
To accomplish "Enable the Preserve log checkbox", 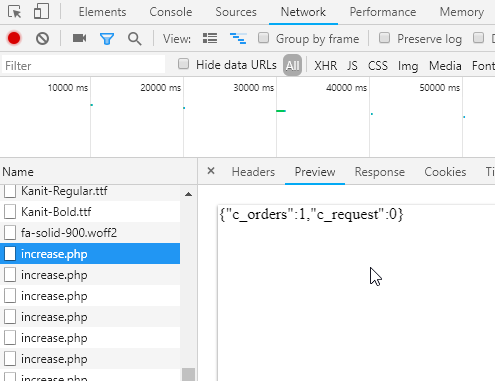I will tap(384, 38).
